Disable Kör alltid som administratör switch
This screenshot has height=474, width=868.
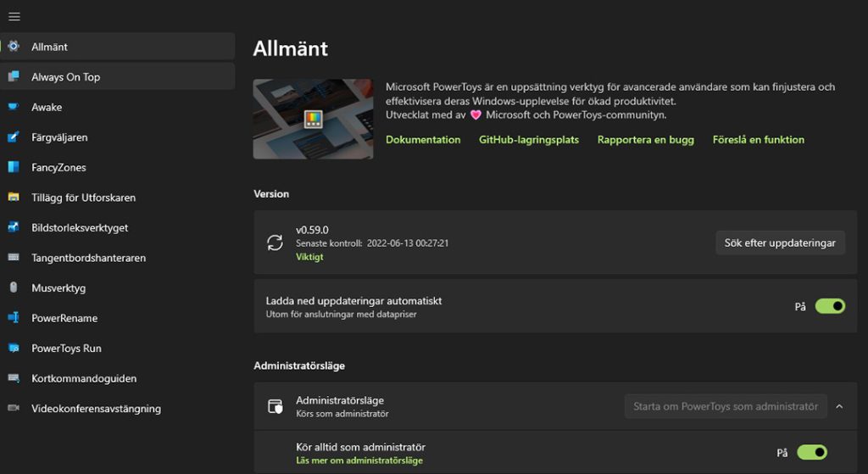click(811, 453)
